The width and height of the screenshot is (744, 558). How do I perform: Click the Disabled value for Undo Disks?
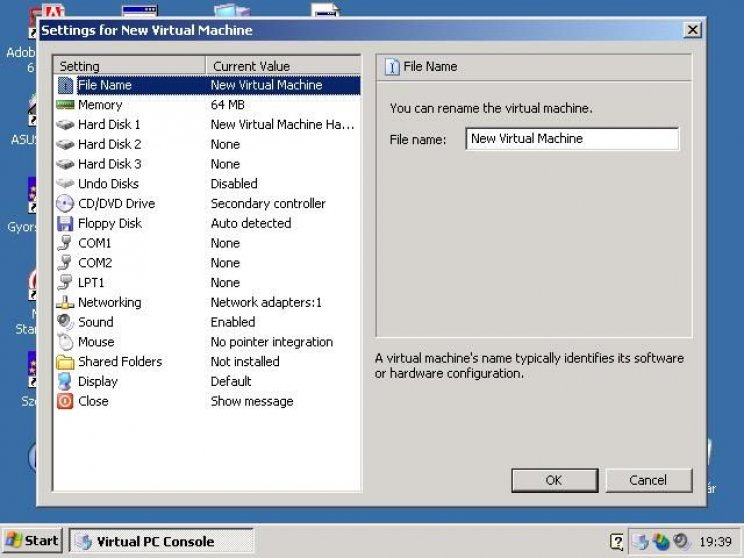coord(234,184)
